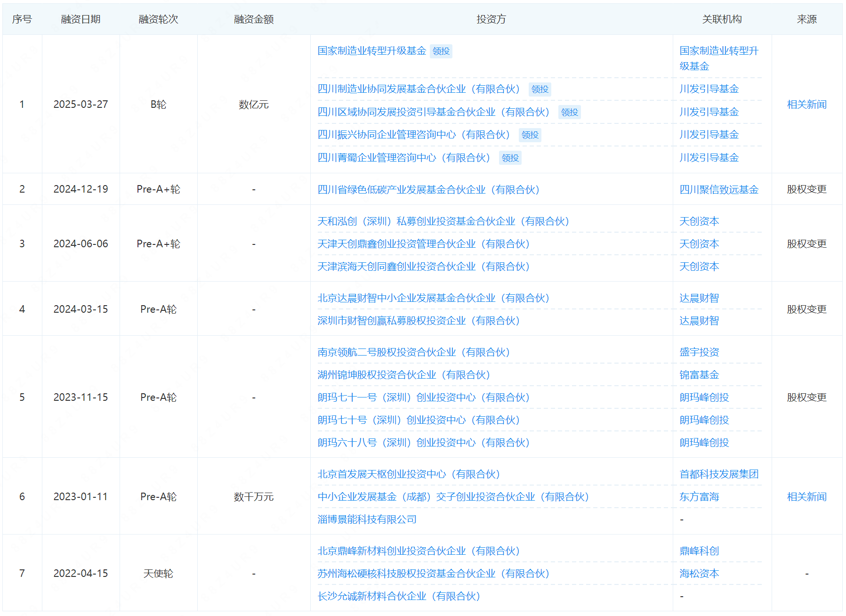The image size is (846, 616).
Task: Select the 来源 column header
Action: coord(807,19)
